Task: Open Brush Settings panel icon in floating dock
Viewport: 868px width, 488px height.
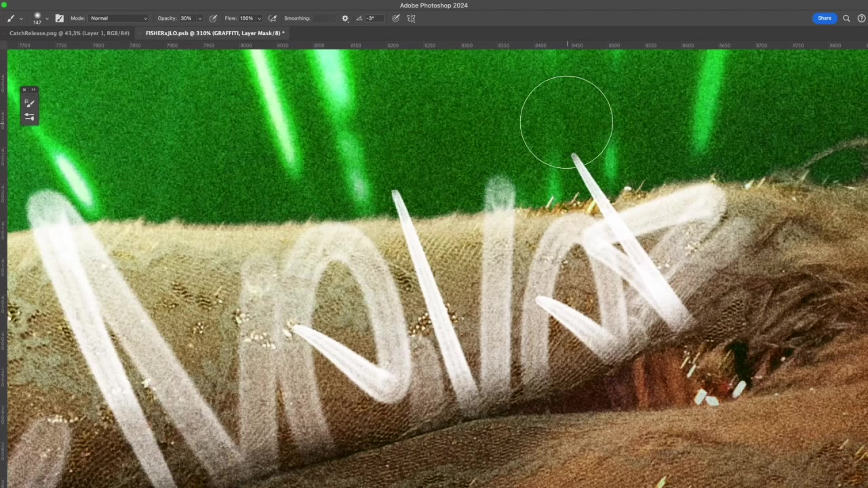Action: coord(29,117)
